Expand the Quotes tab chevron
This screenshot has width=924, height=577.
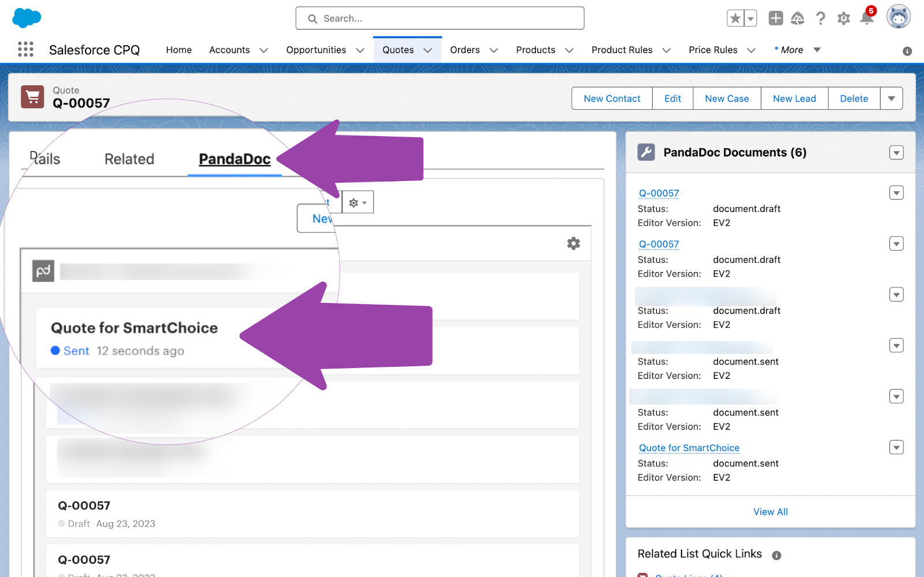click(428, 50)
